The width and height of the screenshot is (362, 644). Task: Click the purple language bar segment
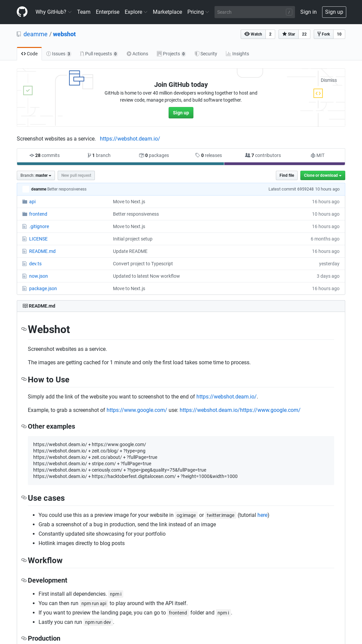tap(285, 164)
